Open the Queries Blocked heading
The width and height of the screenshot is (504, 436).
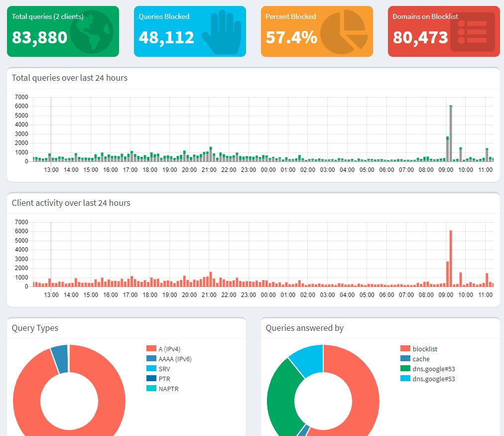coord(164,16)
